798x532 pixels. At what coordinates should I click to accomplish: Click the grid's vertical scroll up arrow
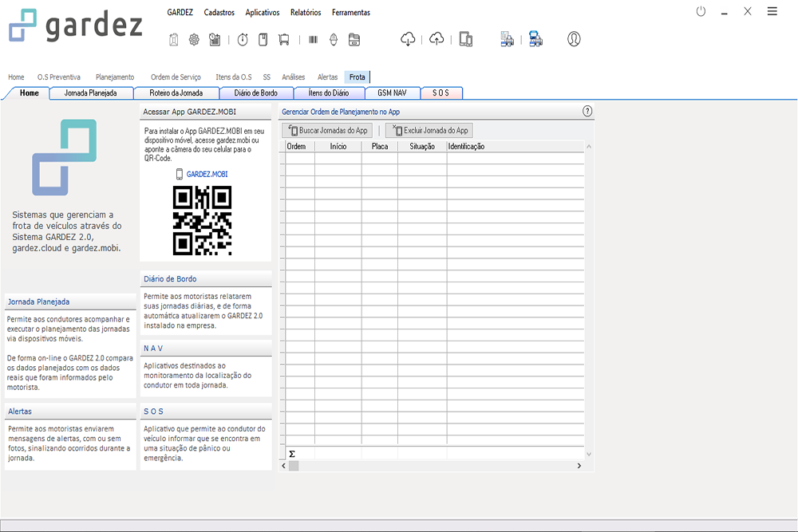[x=589, y=147]
